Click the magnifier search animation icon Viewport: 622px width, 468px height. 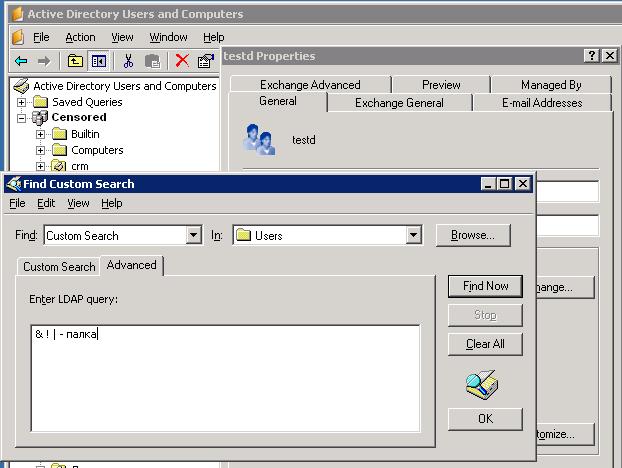click(482, 384)
